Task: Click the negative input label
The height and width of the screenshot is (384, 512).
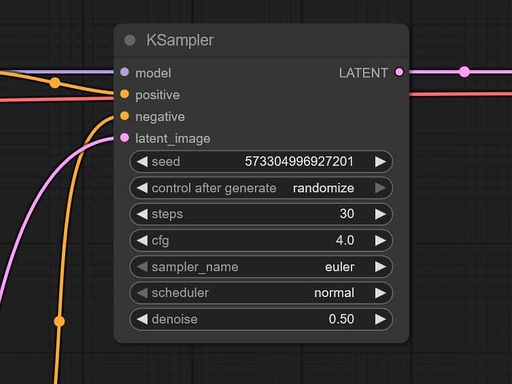Action: pyautogui.click(x=160, y=117)
